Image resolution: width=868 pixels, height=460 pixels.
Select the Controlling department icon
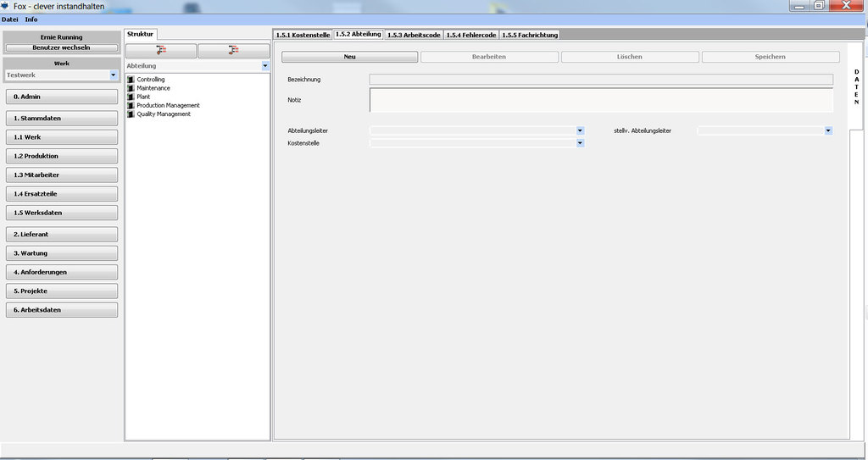(x=131, y=80)
